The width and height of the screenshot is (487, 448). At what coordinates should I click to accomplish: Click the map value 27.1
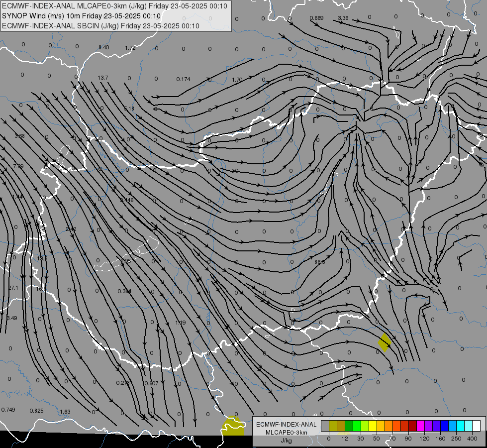point(13,288)
